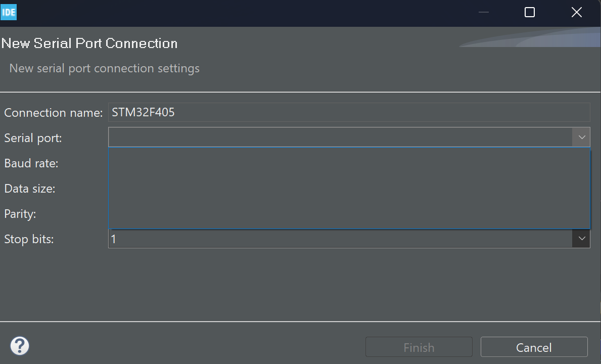601x364 pixels.
Task: Click the Data size label
Action: 29,189
